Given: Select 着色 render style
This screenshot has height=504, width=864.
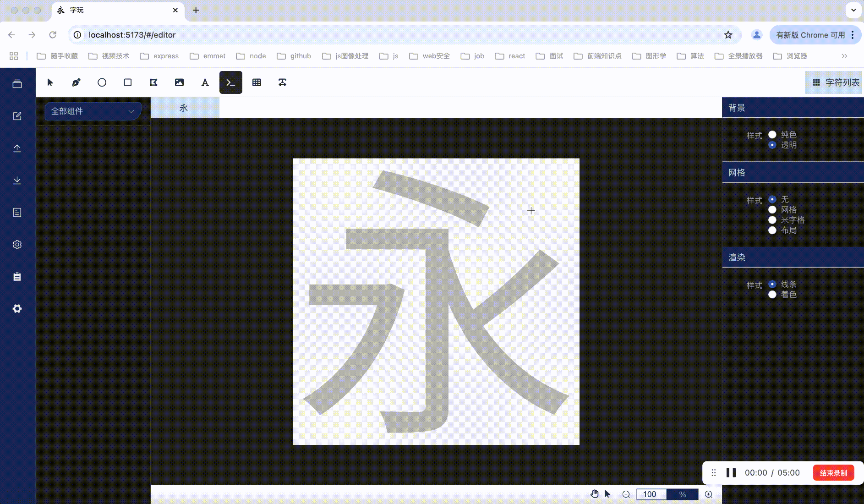Looking at the screenshot, I should coord(772,294).
